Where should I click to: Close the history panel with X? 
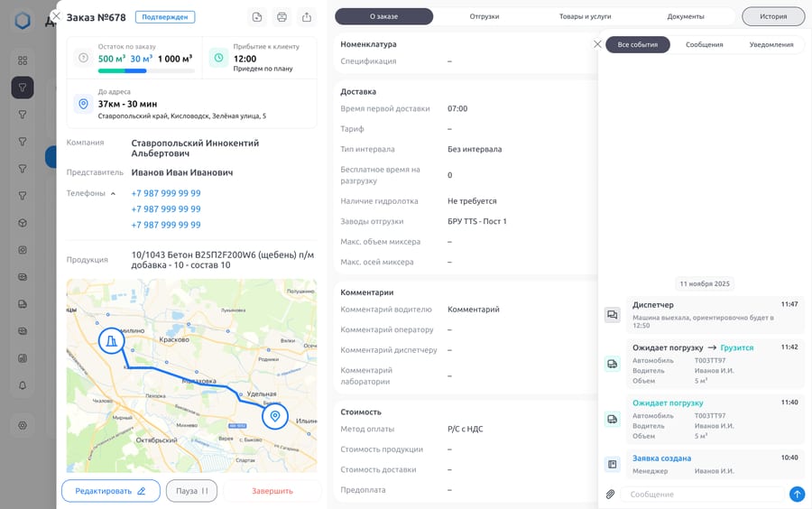coord(597,44)
